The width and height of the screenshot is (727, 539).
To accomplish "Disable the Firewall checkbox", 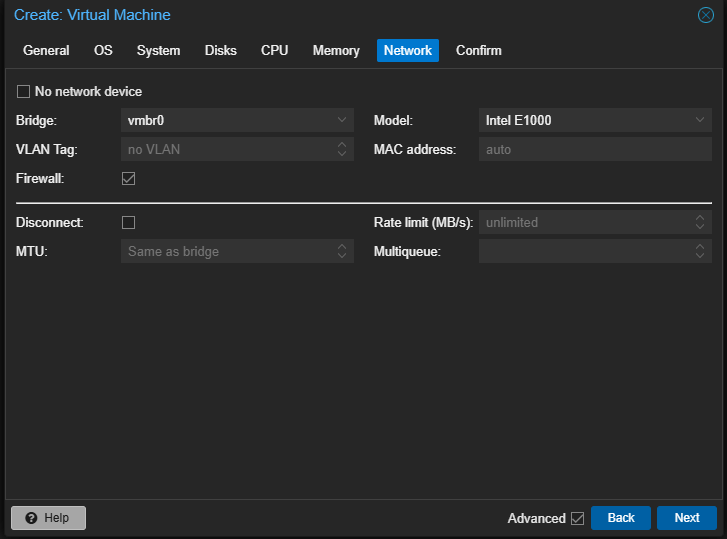I will click(x=128, y=178).
